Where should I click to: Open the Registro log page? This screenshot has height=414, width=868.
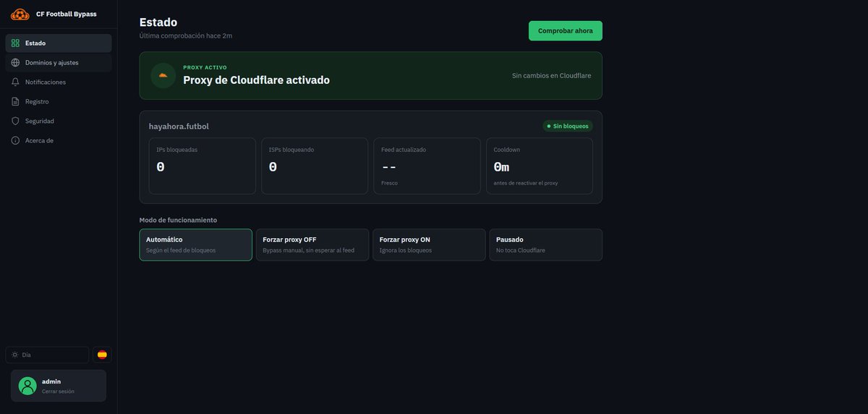click(59, 101)
